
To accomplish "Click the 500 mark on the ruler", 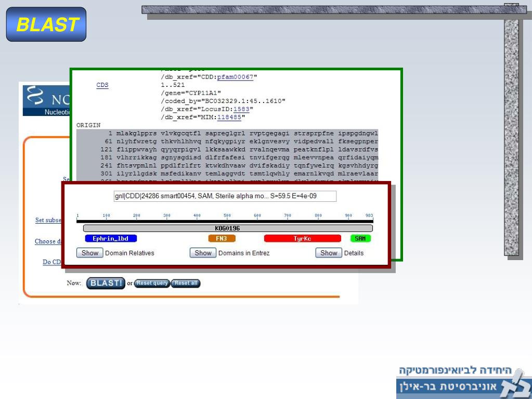I will [x=227, y=215].
